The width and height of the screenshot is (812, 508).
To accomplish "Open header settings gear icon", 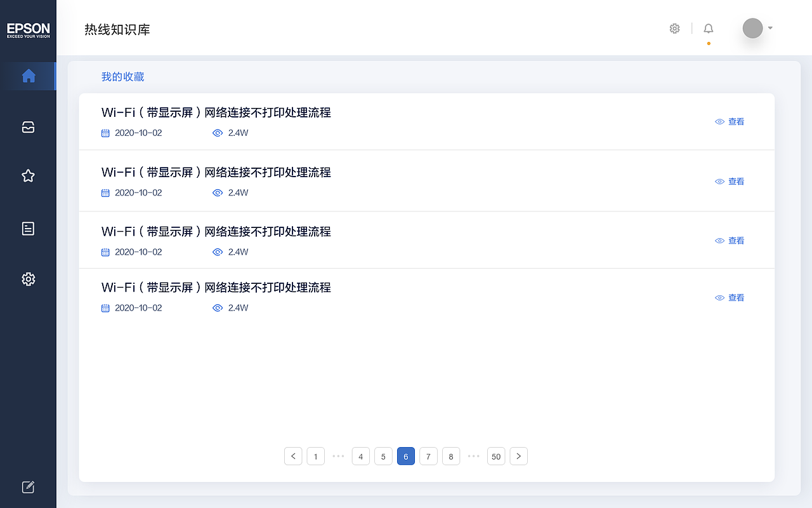I will point(674,29).
